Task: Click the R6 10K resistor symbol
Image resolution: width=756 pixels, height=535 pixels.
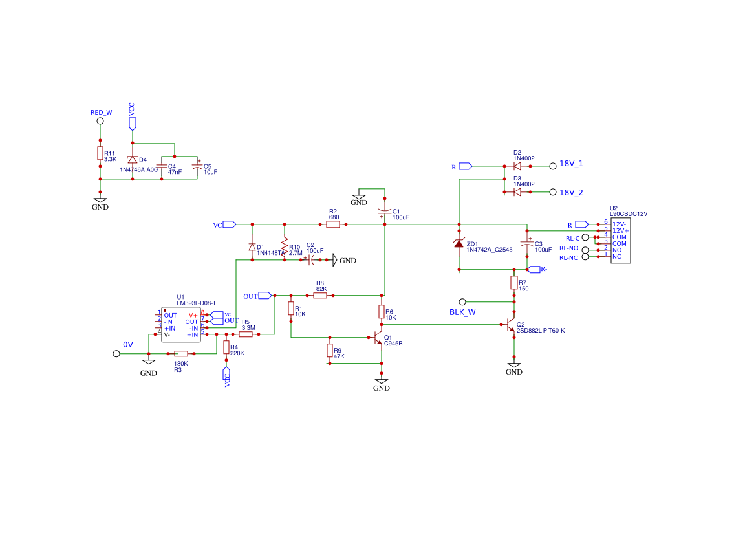Action: 382,312
